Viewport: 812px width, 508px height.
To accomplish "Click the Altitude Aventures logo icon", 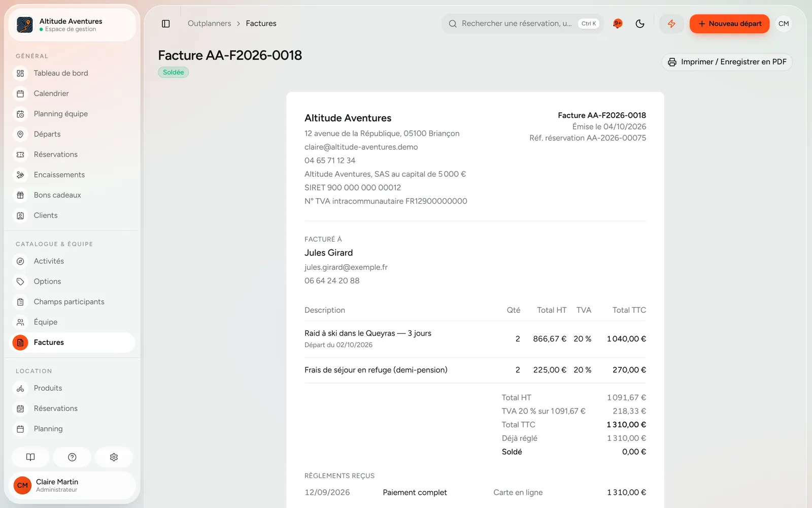I will tap(25, 25).
